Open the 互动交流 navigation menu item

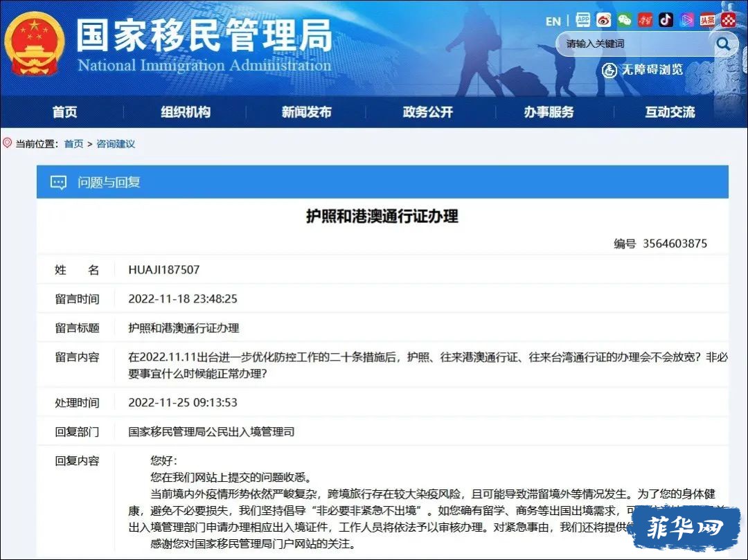tap(670, 112)
